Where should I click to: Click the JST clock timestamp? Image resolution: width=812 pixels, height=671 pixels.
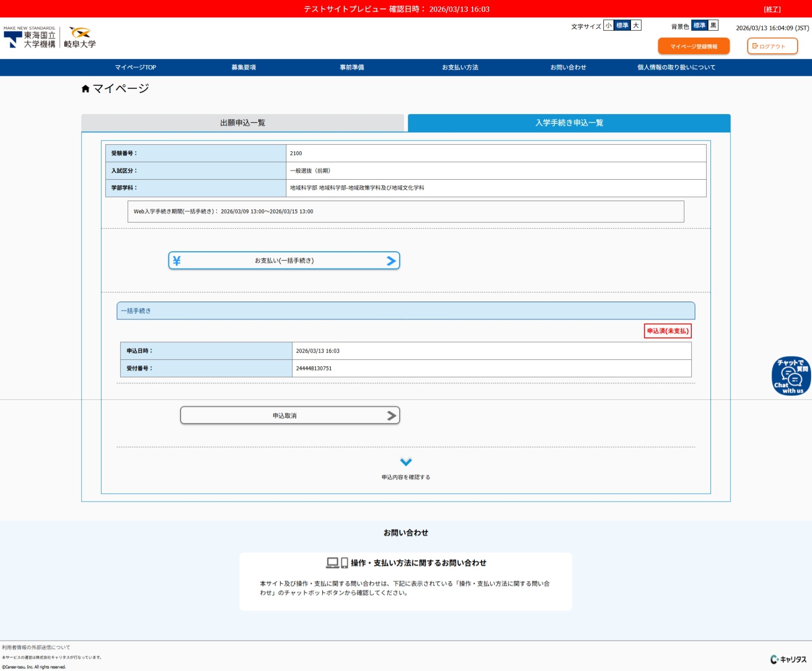click(772, 28)
